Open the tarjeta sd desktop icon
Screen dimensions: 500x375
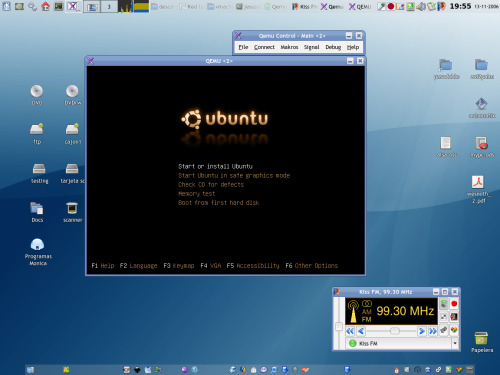pyautogui.click(x=72, y=173)
